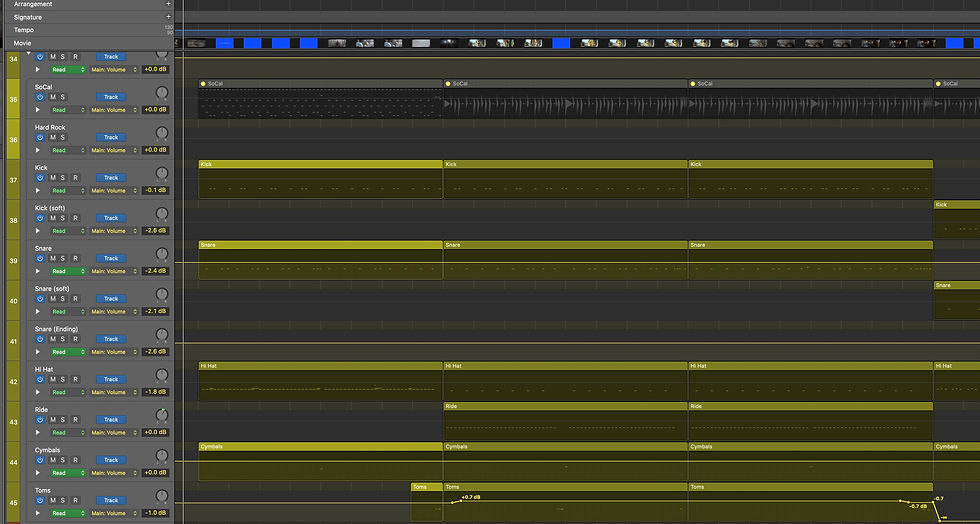
Task: Click the +0.7 dB automation point on Toms
Action: [x=460, y=499]
